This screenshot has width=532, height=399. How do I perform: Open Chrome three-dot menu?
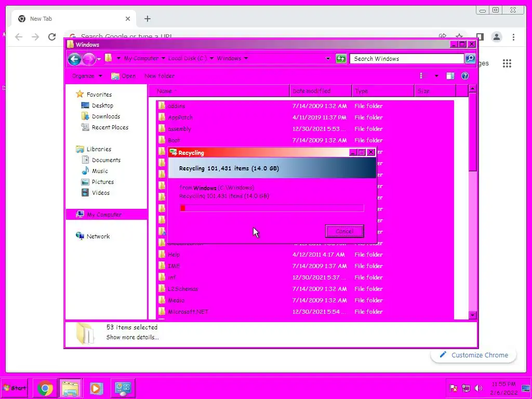tap(513, 37)
